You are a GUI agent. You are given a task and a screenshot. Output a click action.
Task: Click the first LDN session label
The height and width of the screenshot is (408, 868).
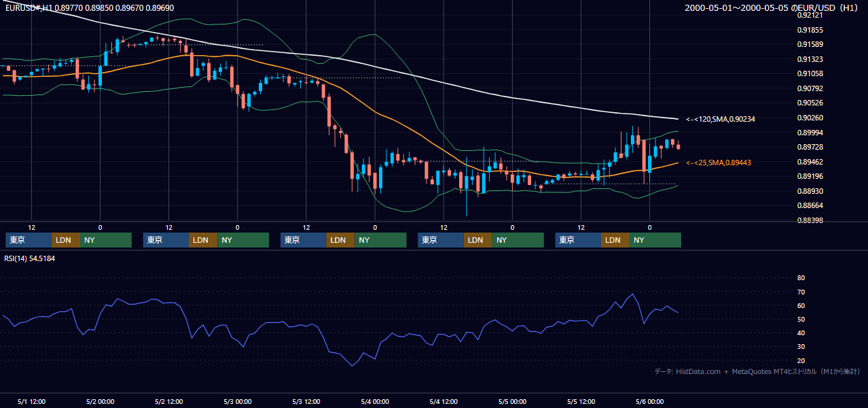66,240
